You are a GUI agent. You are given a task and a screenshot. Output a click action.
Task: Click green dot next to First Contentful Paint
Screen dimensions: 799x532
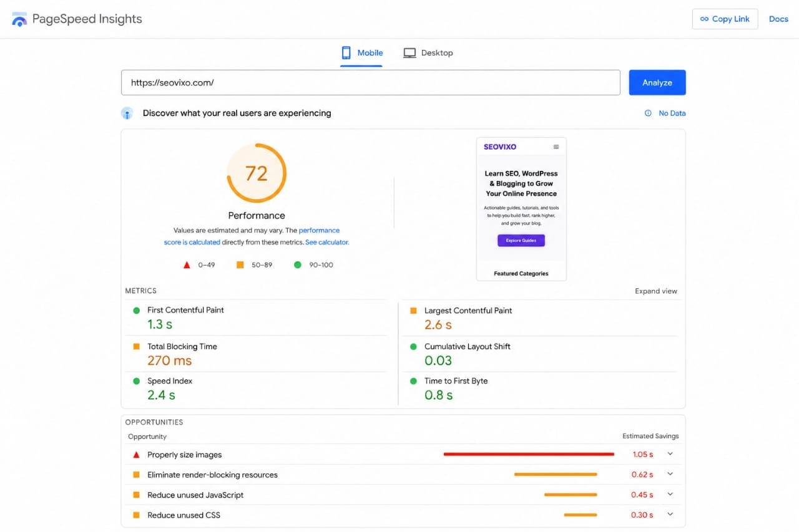(136, 310)
